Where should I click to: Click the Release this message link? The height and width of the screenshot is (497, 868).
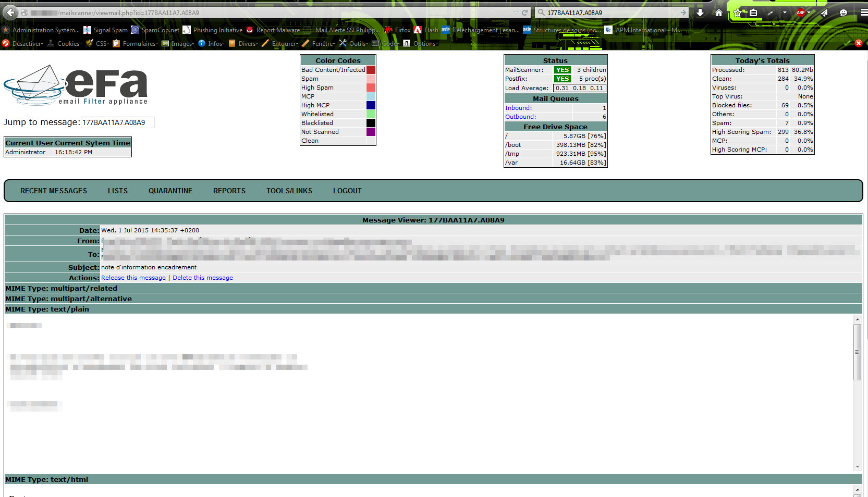coord(133,278)
